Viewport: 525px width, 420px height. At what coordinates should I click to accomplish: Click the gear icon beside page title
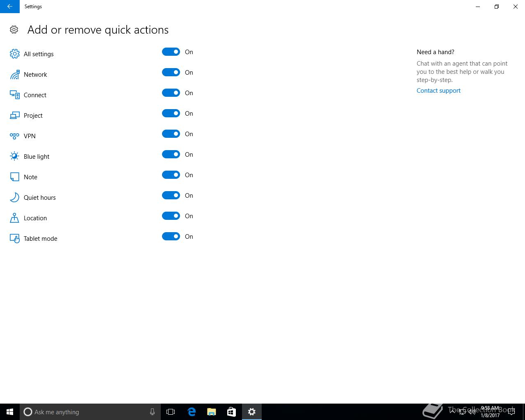tap(14, 30)
